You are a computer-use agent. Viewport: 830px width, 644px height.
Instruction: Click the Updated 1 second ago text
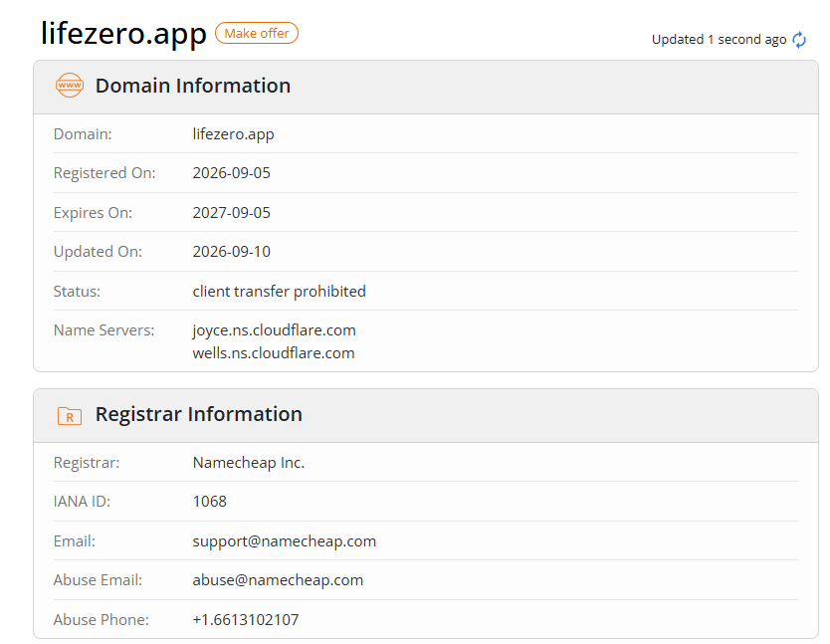(719, 40)
